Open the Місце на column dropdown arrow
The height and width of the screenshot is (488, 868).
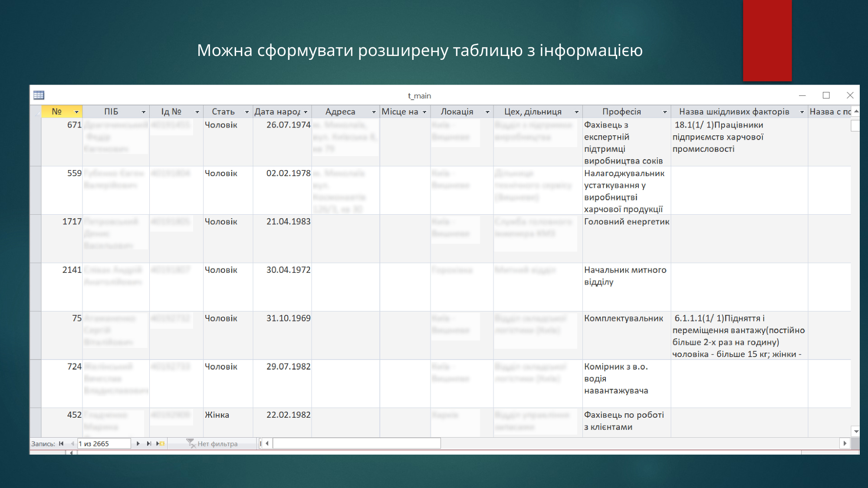click(x=424, y=112)
